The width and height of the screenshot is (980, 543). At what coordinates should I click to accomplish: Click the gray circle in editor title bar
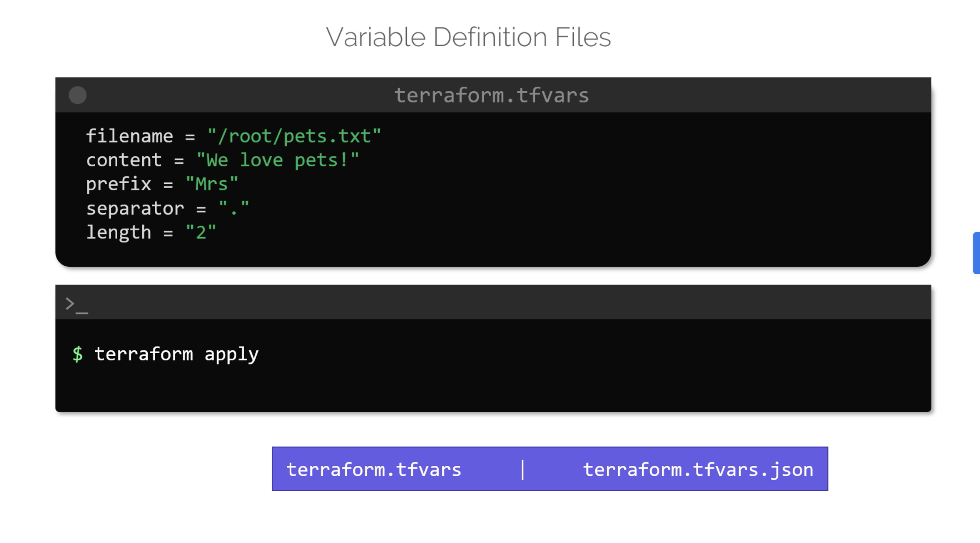pyautogui.click(x=78, y=95)
